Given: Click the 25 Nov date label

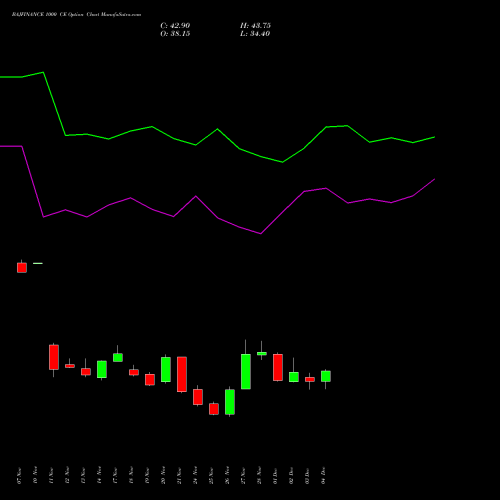Looking at the screenshot, I should pyautogui.click(x=211, y=475).
